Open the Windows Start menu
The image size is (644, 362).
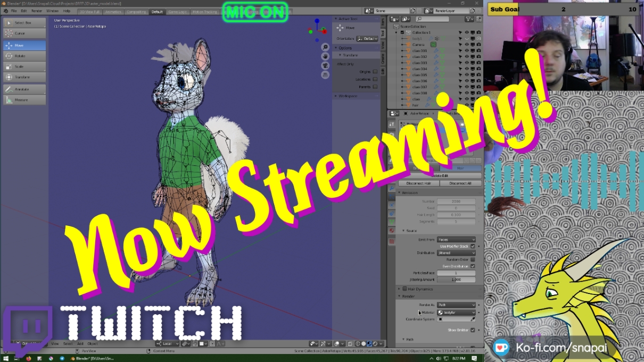pyautogui.click(x=5, y=358)
